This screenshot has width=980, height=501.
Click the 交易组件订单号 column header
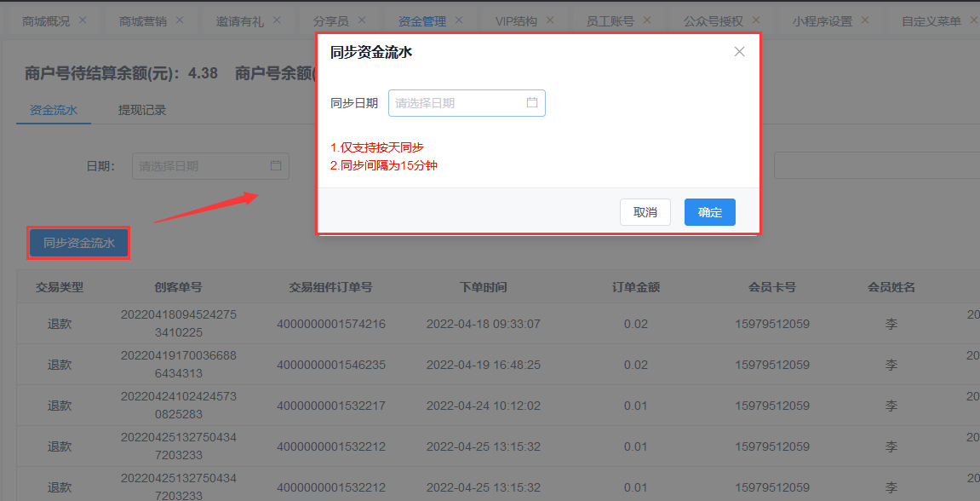330,287
